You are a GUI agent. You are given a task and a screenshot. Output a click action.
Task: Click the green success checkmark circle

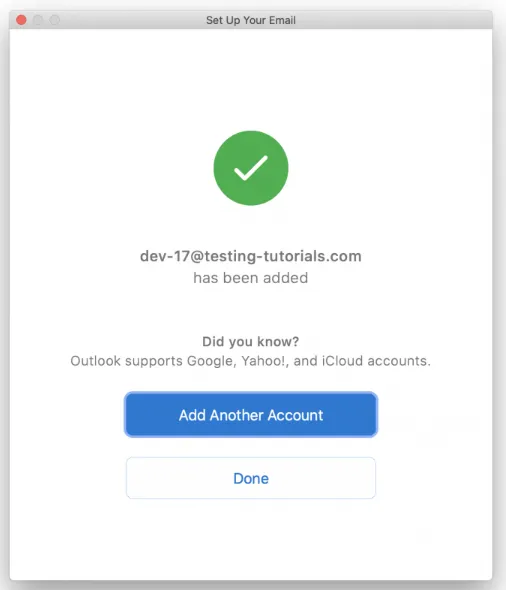pos(251,168)
